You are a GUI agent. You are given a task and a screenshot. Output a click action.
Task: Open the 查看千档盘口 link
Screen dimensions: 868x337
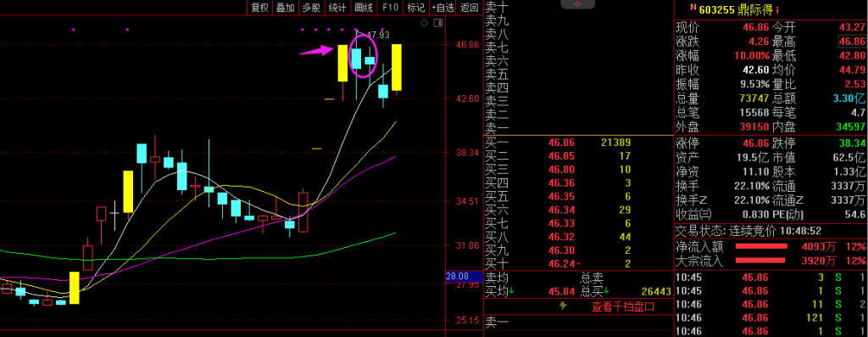[x=623, y=306]
